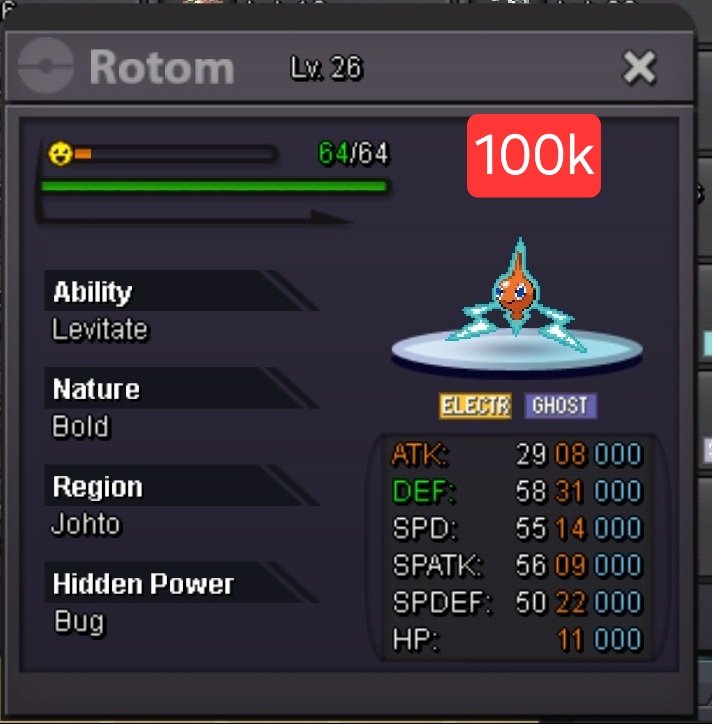Click the ATK stat row
Image resolution: width=712 pixels, height=724 pixels.
tap(517, 454)
